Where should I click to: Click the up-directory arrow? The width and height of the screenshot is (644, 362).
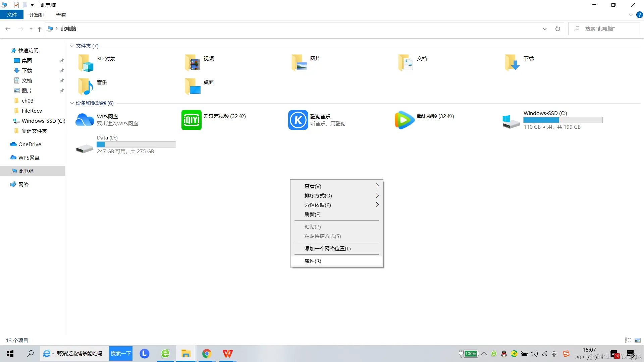coord(40,29)
